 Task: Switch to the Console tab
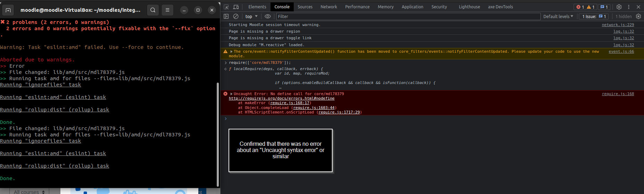click(x=282, y=7)
